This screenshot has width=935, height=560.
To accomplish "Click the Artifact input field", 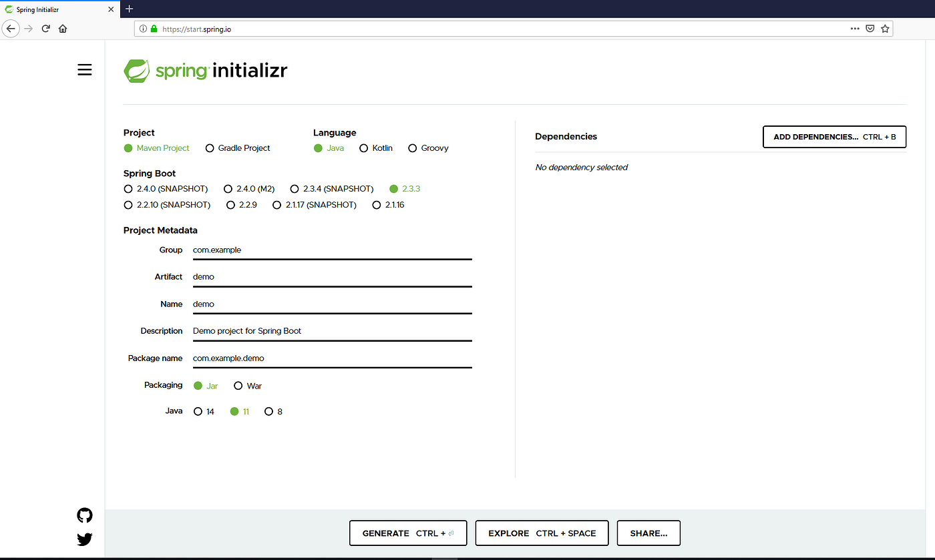I will pos(332,277).
